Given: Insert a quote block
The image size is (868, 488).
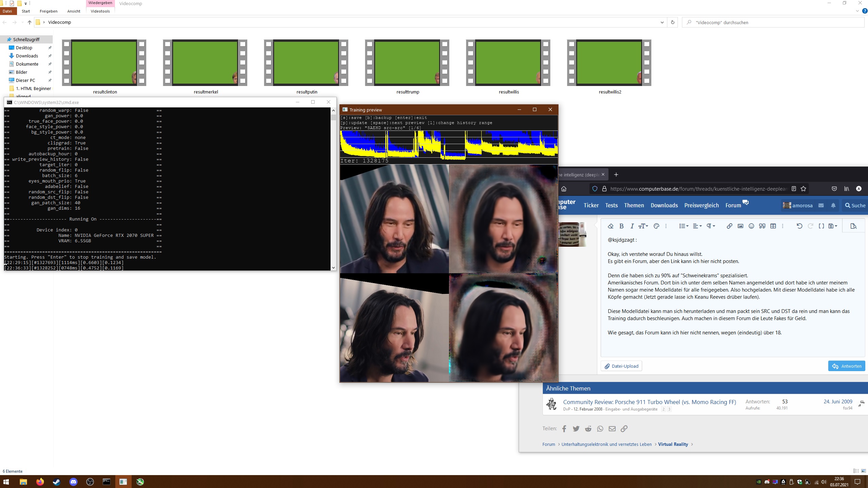Looking at the screenshot, I should tap(762, 226).
